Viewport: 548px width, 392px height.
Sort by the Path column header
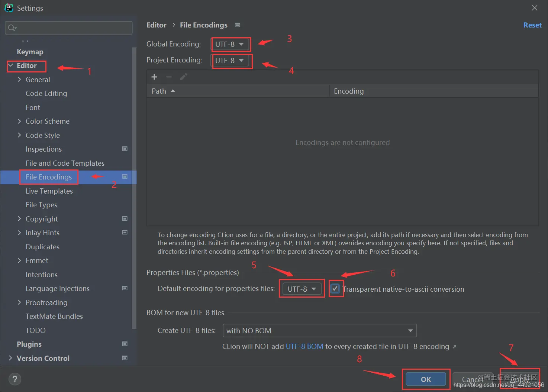238,91
